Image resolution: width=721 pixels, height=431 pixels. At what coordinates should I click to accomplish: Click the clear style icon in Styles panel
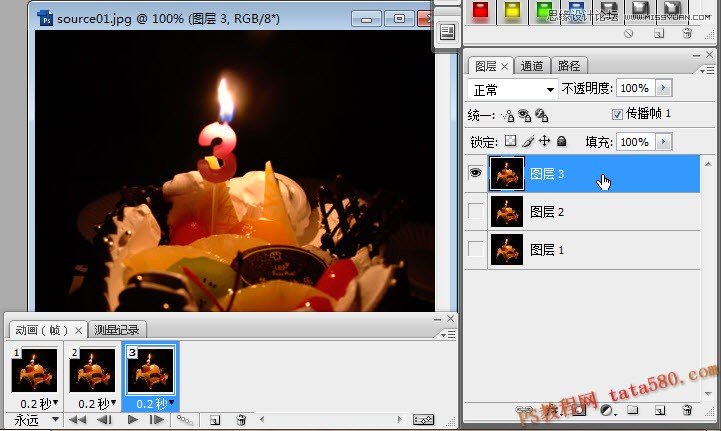pos(629,34)
